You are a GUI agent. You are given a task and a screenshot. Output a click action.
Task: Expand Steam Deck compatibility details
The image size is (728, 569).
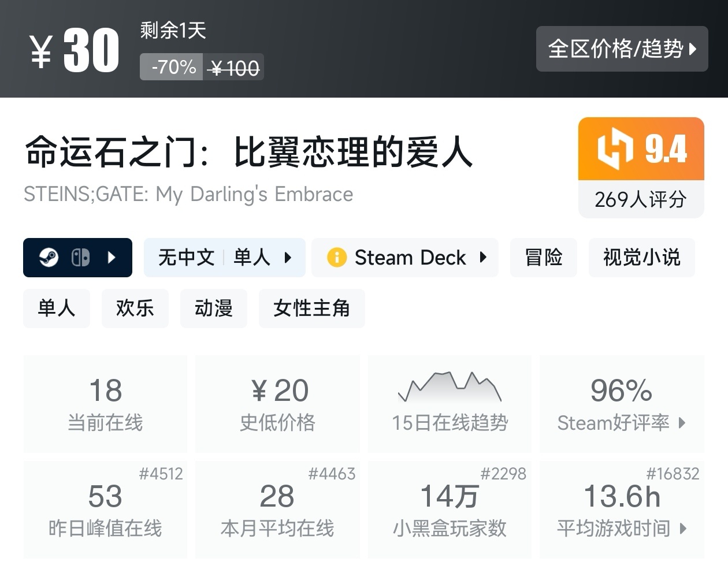pyautogui.click(x=483, y=258)
